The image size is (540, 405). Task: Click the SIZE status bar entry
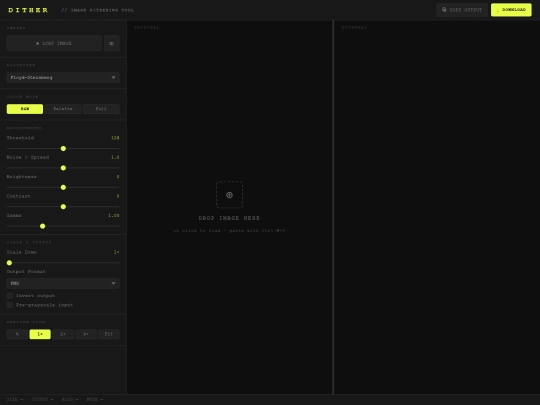click(x=15, y=399)
